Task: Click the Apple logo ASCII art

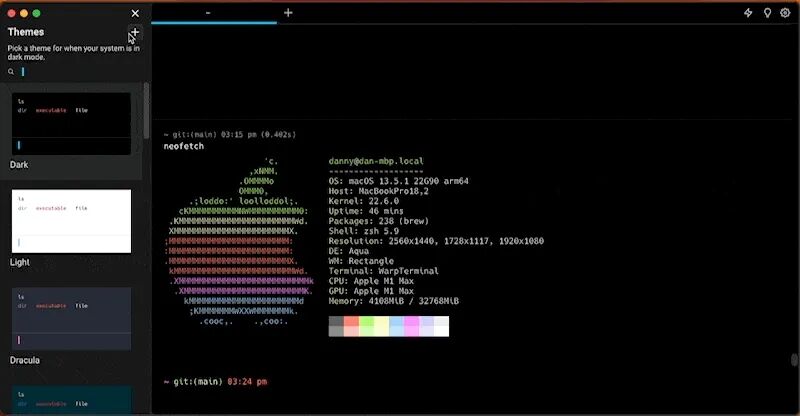Action: pos(239,241)
